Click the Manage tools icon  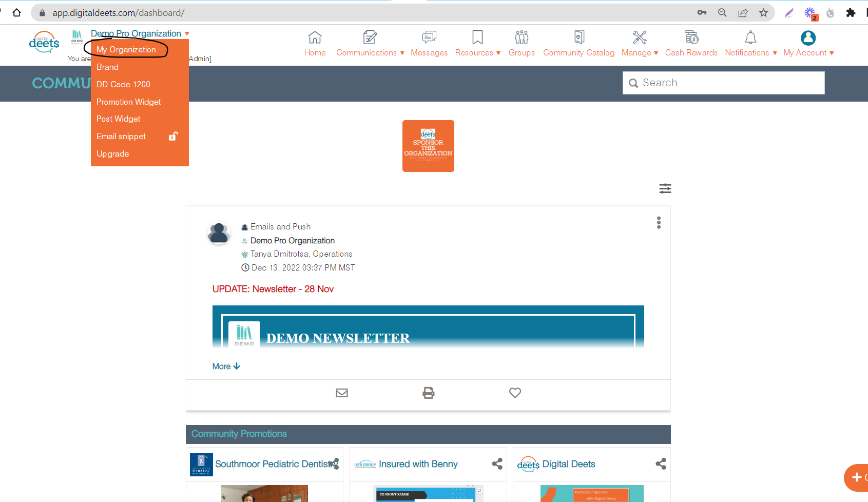pos(640,37)
